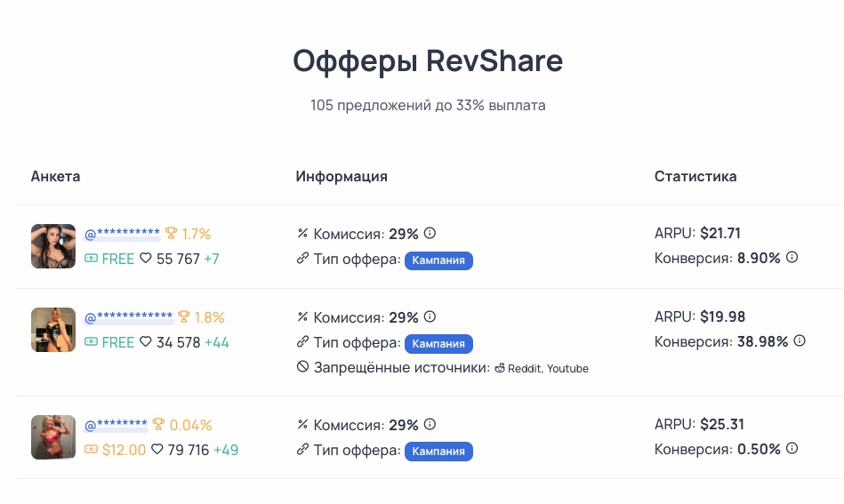
Task: Open second profile username link with 1.8%
Action: (x=129, y=316)
